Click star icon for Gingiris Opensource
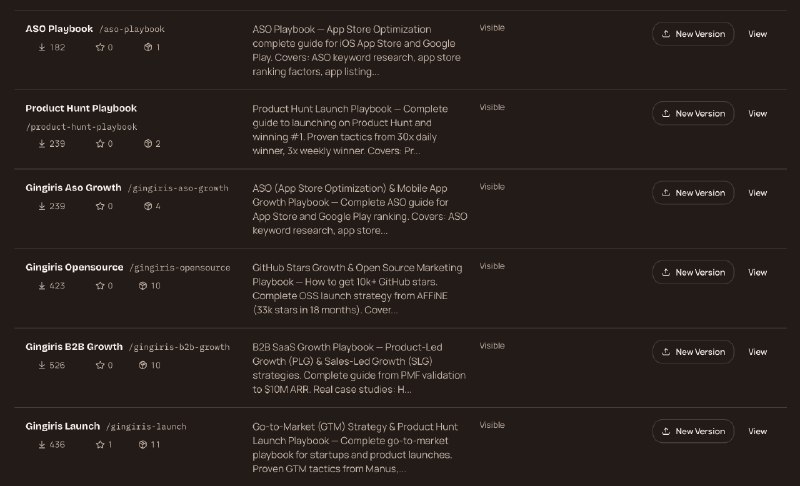Image resolution: width=800 pixels, height=486 pixels. (100, 286)
